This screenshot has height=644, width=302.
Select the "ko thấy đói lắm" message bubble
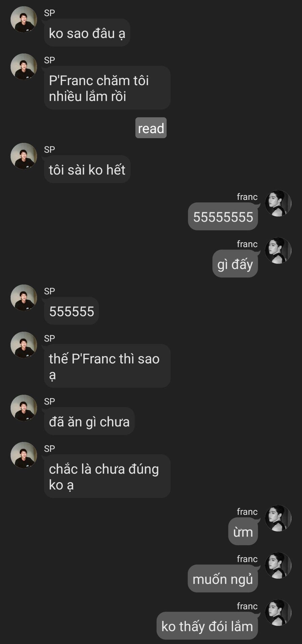coord(207,626)
